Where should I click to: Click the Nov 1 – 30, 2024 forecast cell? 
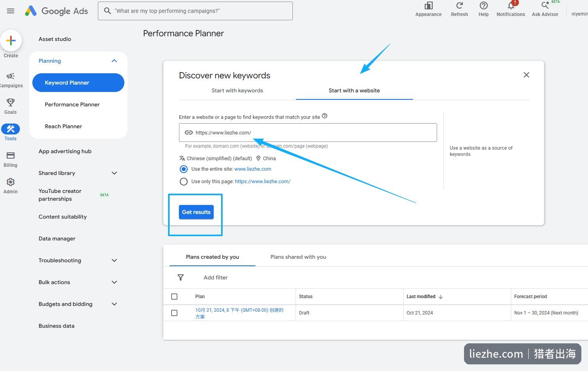tap(546, 313)
